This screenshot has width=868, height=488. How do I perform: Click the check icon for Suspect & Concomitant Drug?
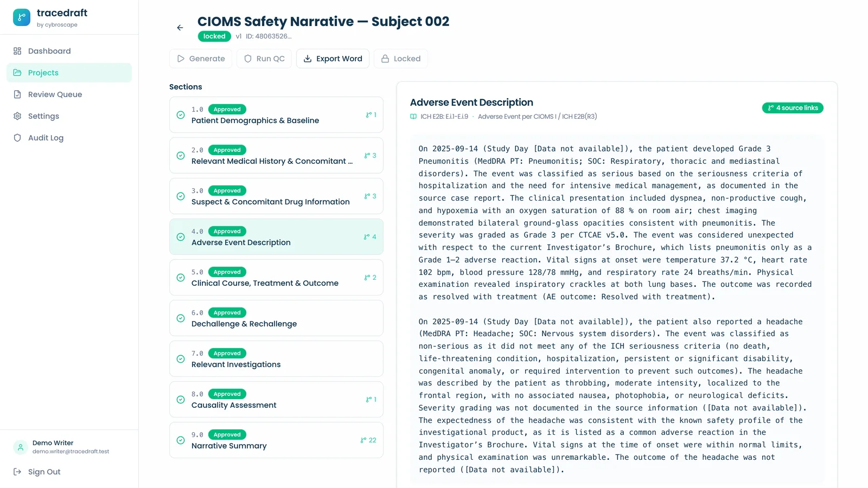click(181, 196)
